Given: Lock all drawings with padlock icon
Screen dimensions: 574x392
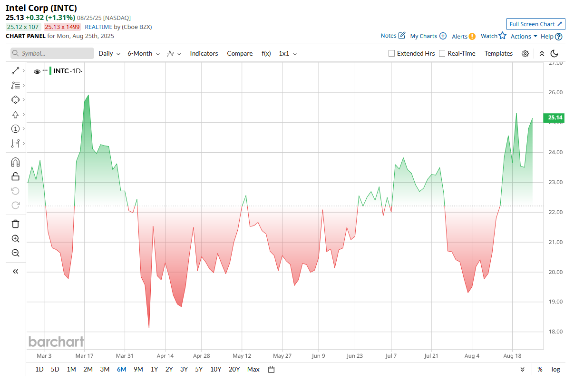Looking at the screenshot, I should click(15, 176).
